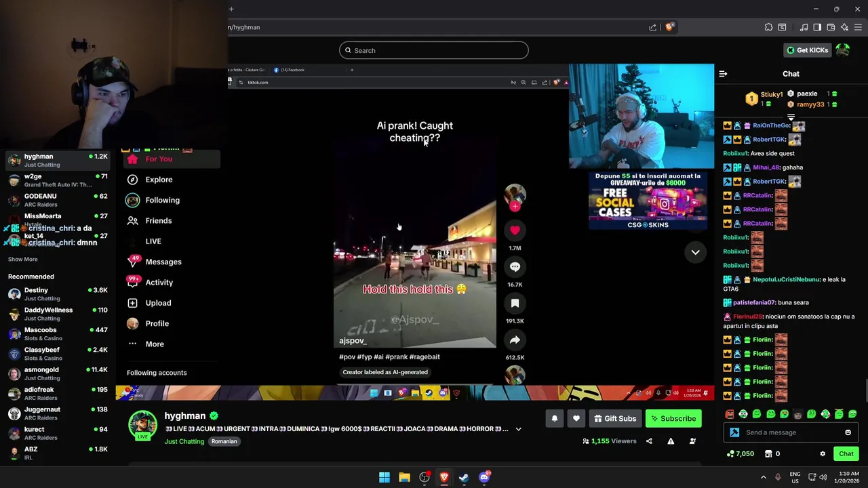
Task: Open Steam from the taskbar
Action: 464,477
